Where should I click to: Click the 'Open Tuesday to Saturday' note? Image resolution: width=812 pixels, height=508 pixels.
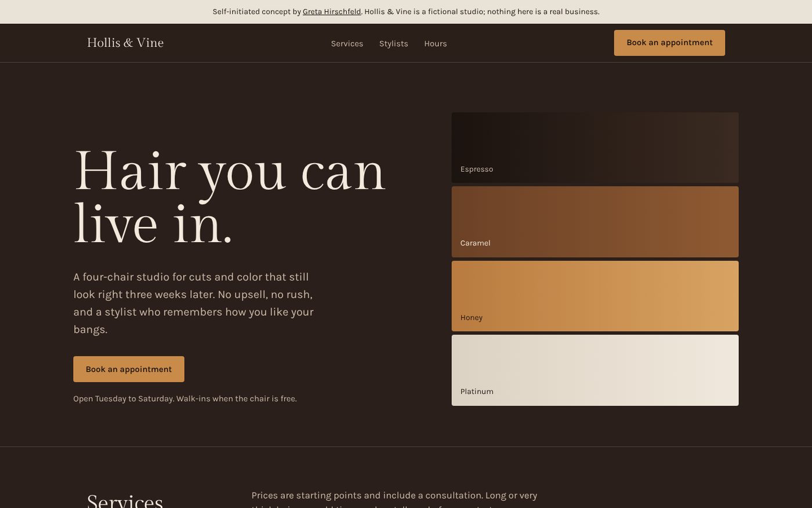click(185, 399)
